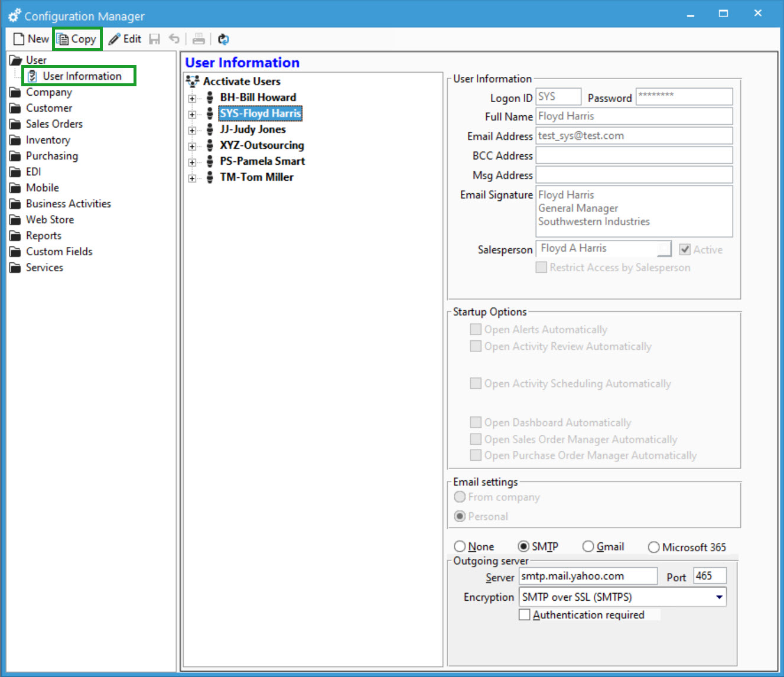Select the Gmail radio button
784x677 pixels.
[x=588, y=546]
